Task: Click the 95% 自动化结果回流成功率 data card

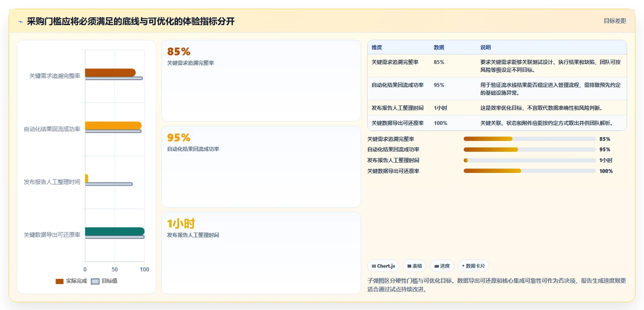Action: click(x=261, y=166)
